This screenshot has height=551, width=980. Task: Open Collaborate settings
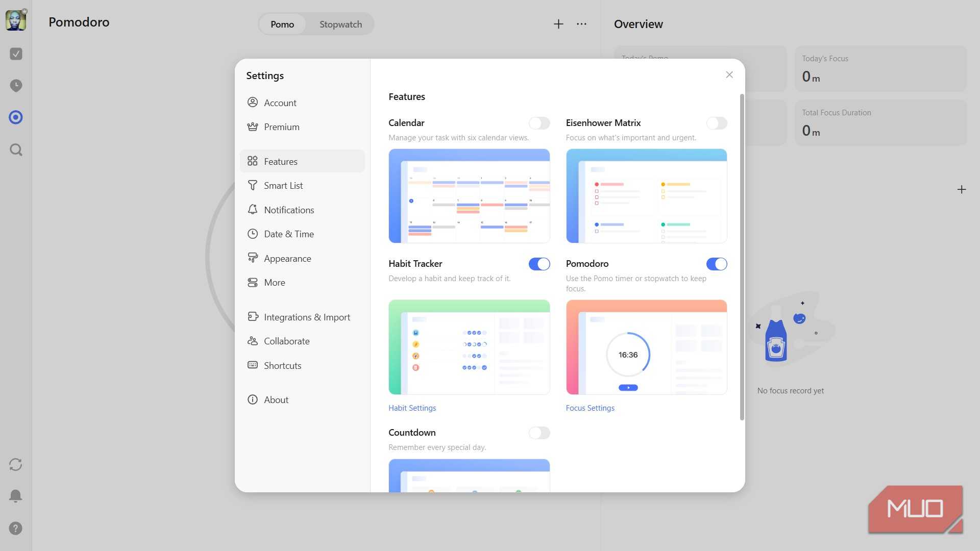click(x=302, y=341)
